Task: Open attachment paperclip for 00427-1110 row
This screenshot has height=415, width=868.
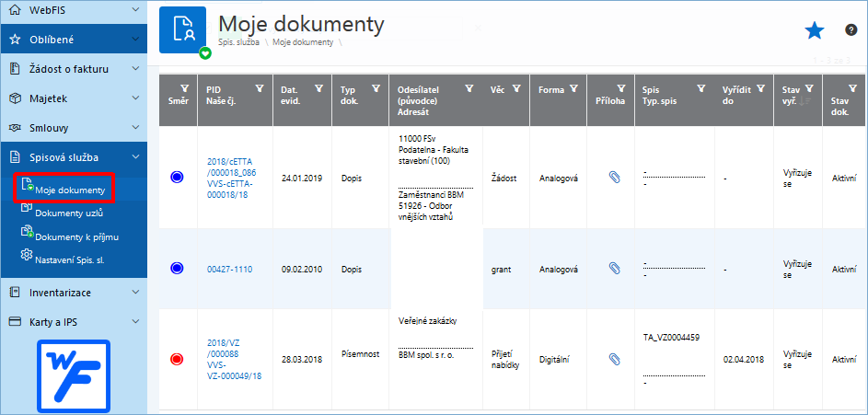Action: [x=614, y=269]
